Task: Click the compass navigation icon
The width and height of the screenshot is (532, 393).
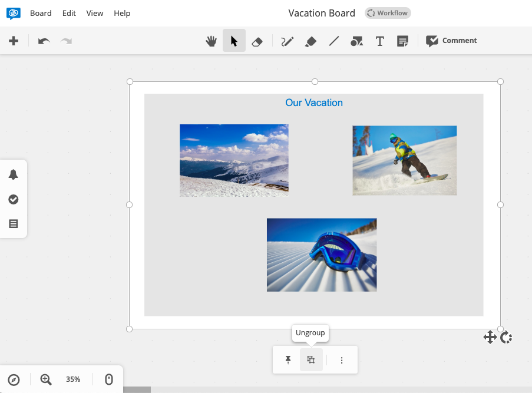Action: [14, 379]
